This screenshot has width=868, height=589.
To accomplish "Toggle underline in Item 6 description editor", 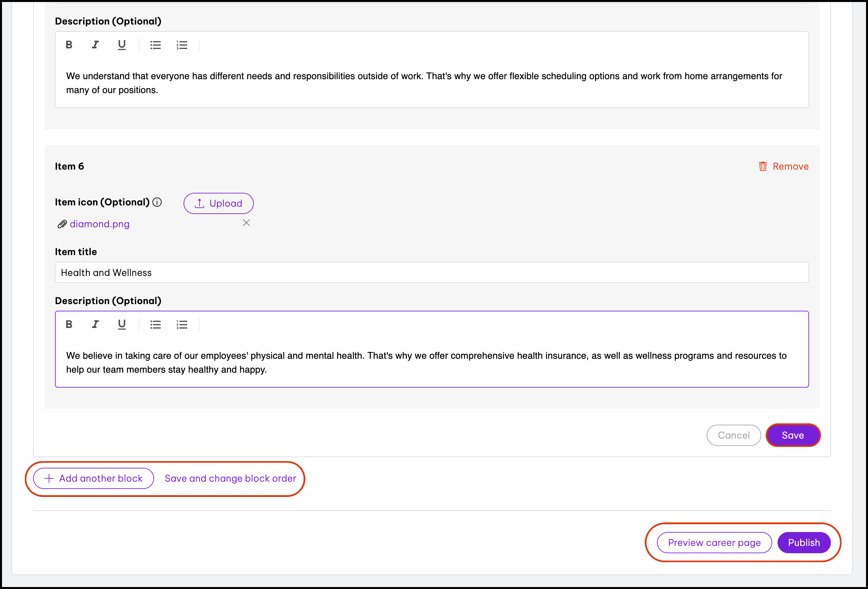I will tap(122, 324).
